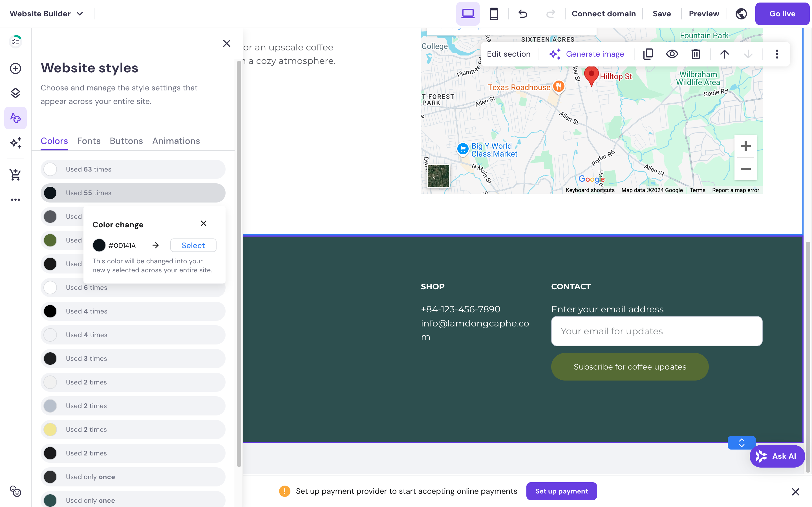
Task: Click the Go live button
Action: pyautogui.click(x=782, y=14)
